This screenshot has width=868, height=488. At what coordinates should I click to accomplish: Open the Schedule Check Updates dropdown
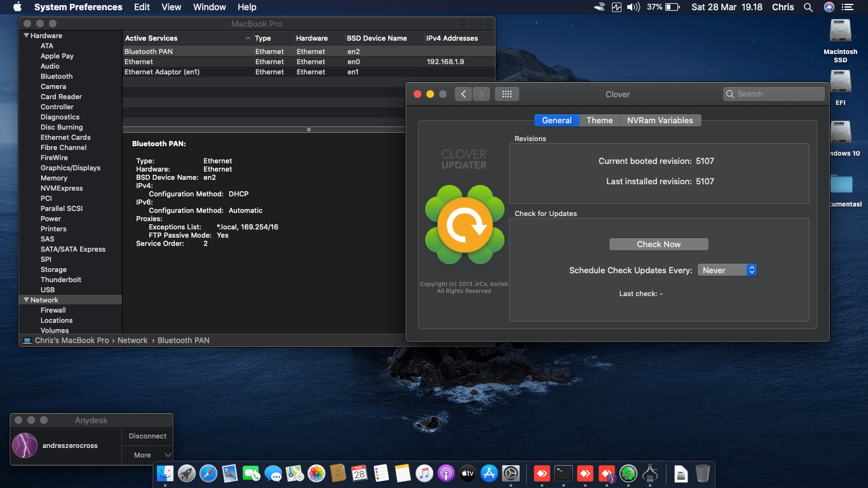coord(727,270)
